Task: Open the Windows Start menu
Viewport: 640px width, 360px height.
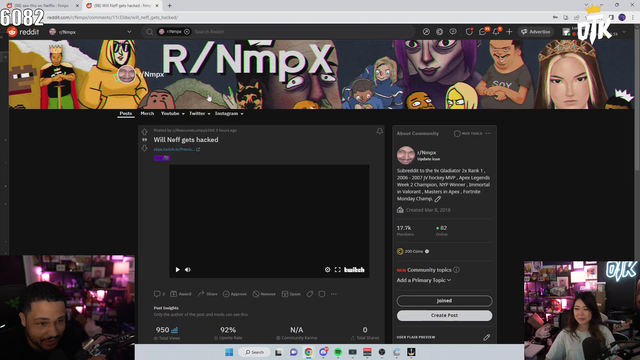Action: tap(229, 352)
